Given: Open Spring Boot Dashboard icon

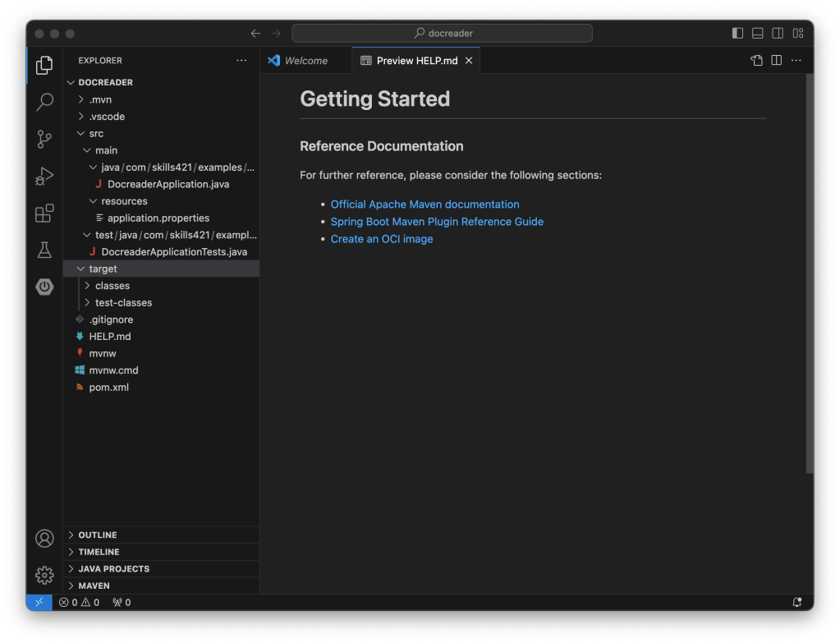Looking at the screenshot, I should pos(44,287).
